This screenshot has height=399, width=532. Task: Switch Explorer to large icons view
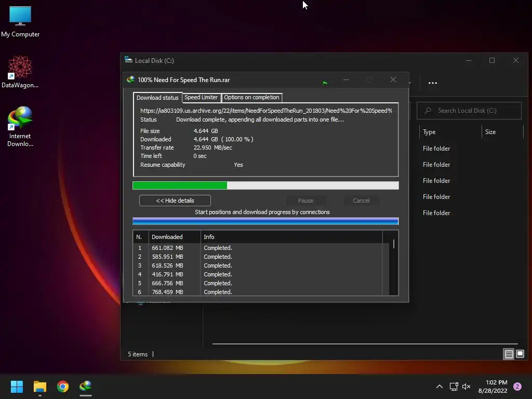(520, 354)
